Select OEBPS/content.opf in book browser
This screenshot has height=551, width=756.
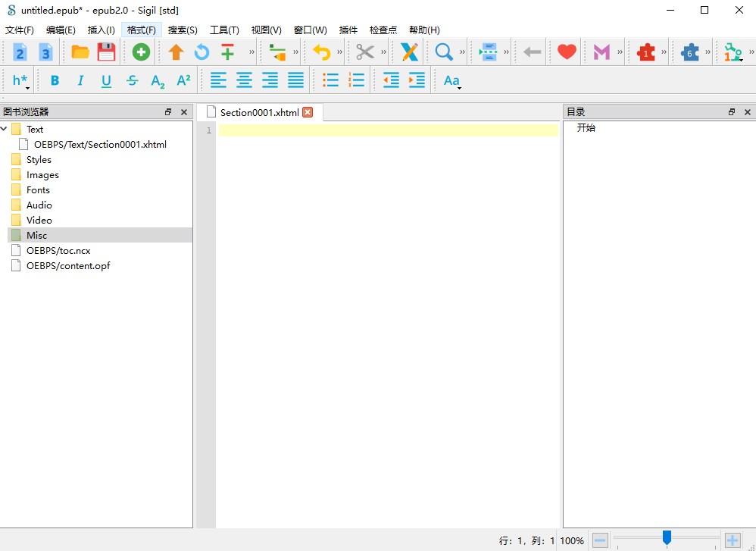68,266
